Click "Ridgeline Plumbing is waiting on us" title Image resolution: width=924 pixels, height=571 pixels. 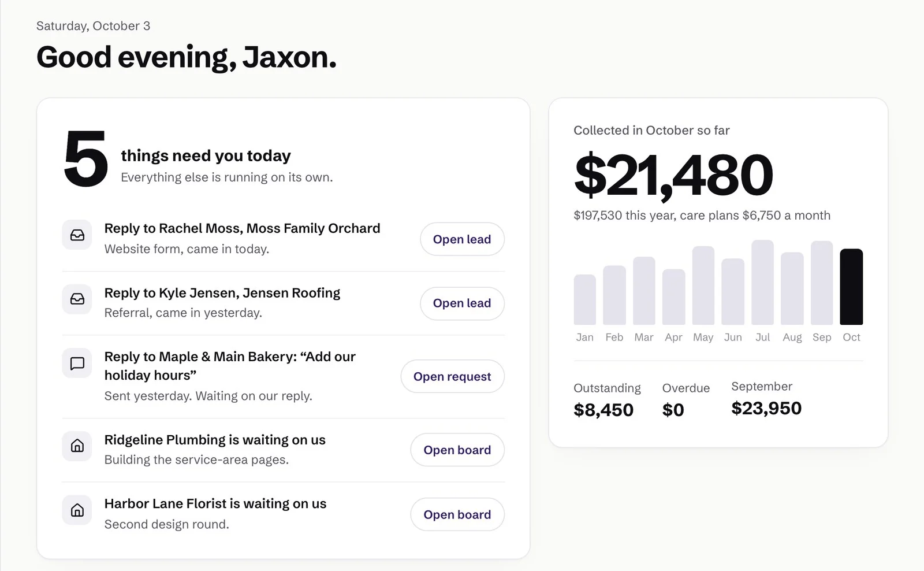click(x=215, y=440)
